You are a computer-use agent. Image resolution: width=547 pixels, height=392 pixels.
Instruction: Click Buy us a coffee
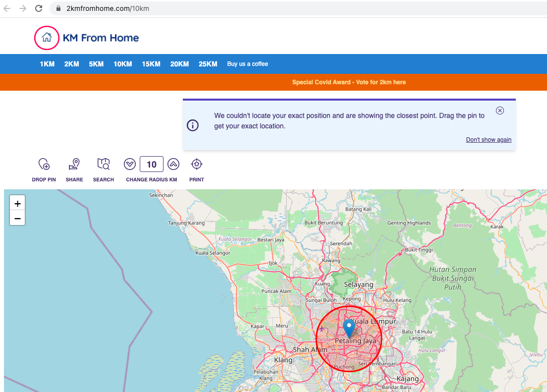point(248,63)
